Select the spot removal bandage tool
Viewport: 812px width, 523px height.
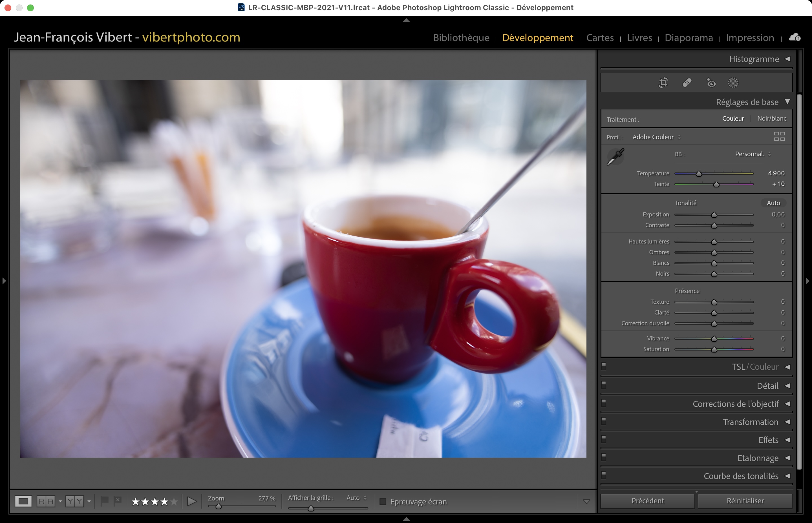[687, 83]
